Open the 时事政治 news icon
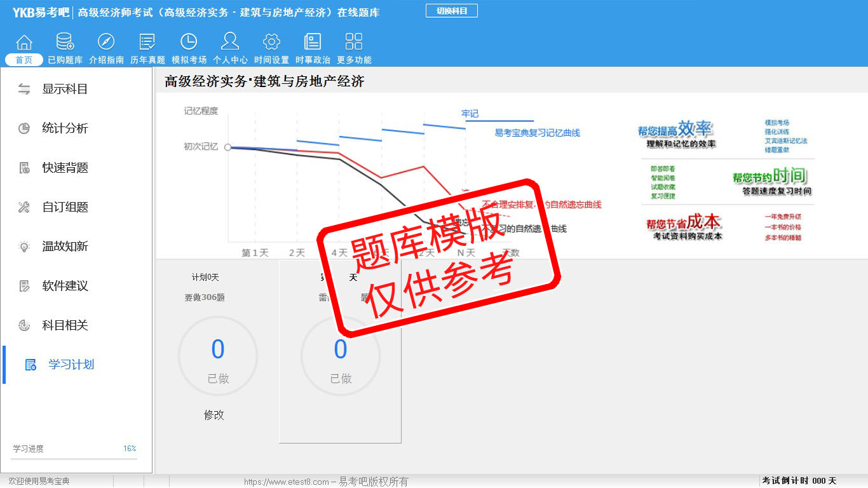This screenshot has width=868, height=488. [313, 43]
